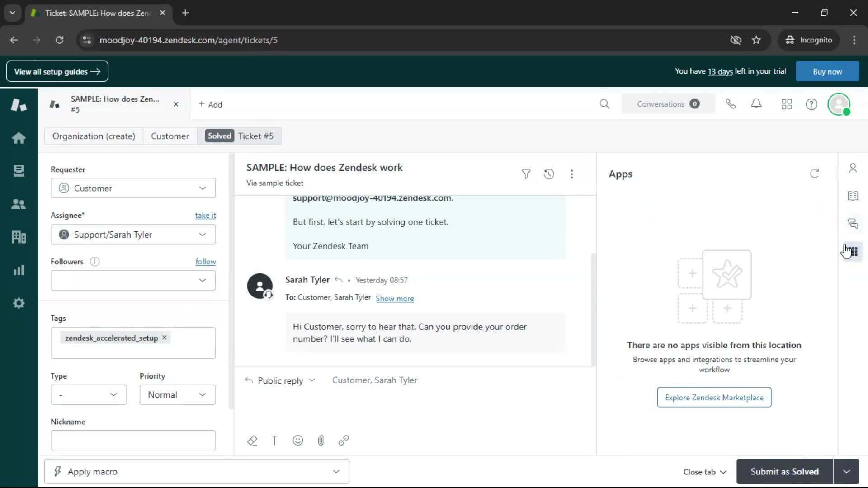Open the user profile avatar
This screenshot has height=488, width=868.
coord(839,104)
